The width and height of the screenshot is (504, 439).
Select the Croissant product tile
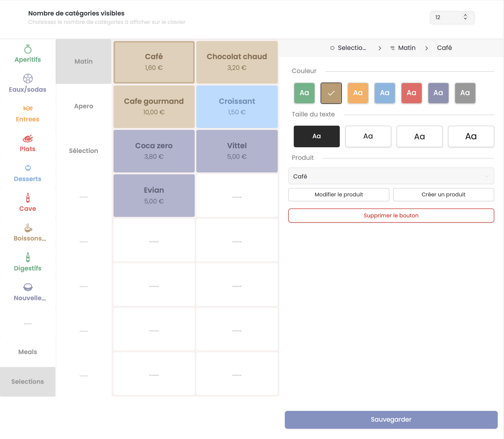237,106
